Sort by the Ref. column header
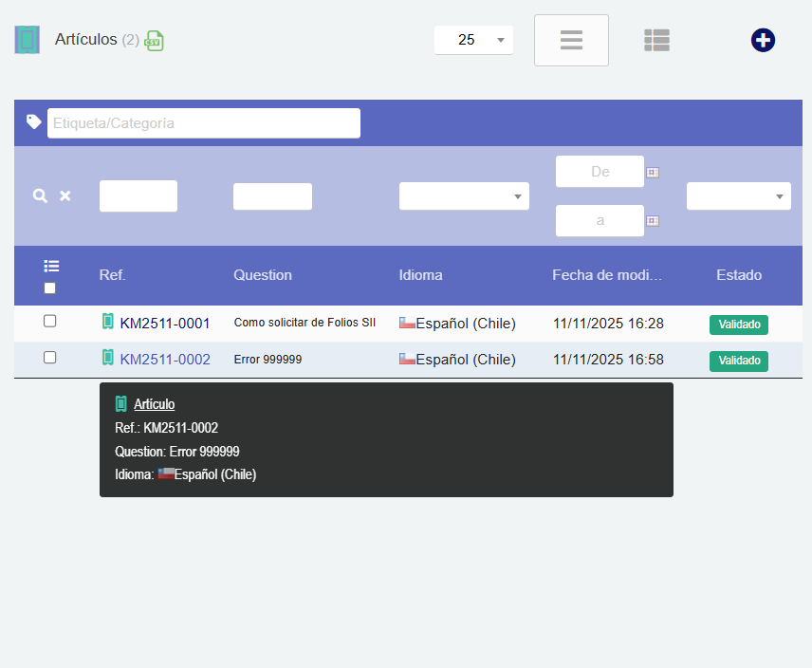 tap(112, 275)
